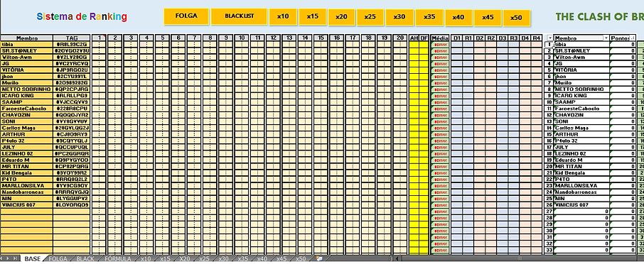Image resolution: width=644 pixels, height=264 pixels.
Task: Select column header 10
Action: pyautogui.click(x=242, y=38)
